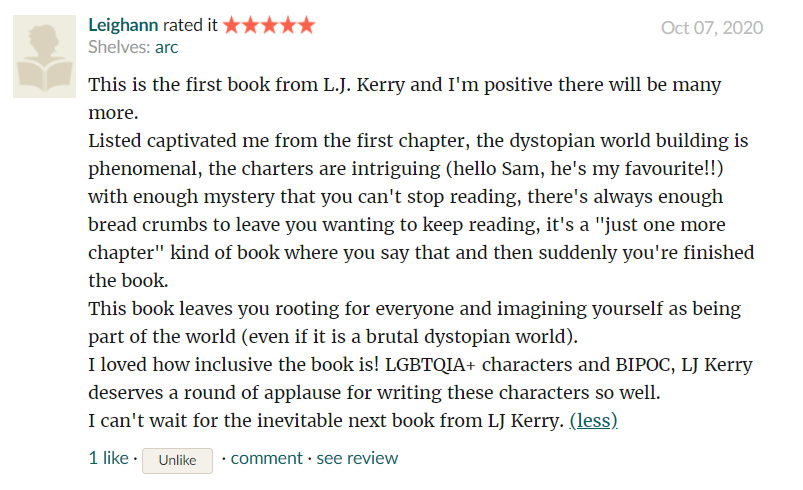Select the middle third rating star
The width and height of the screenshot is (803, 490).
tap(269, 25)
